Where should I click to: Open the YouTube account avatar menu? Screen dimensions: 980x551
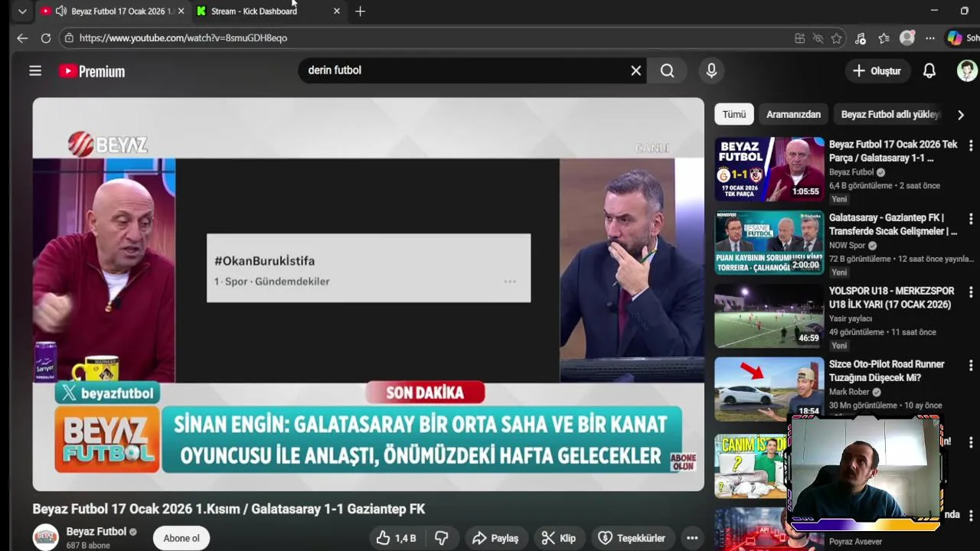967,70
